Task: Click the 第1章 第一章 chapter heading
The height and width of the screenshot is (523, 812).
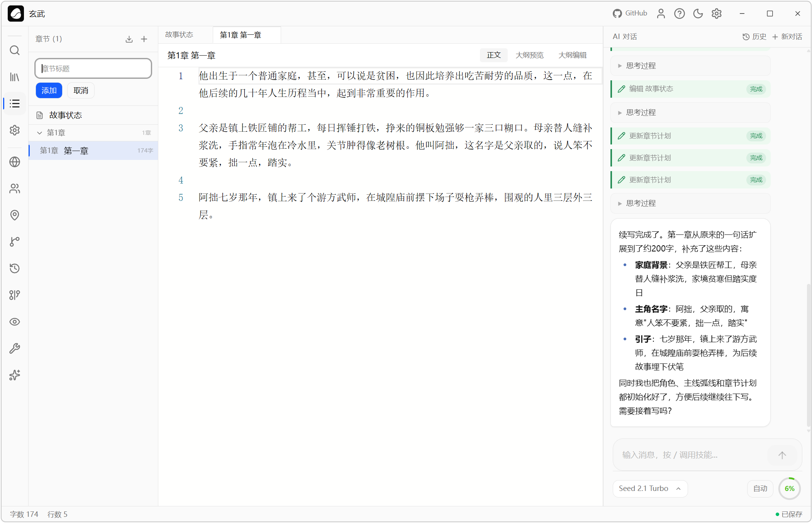Action: [x=191, y=55]
